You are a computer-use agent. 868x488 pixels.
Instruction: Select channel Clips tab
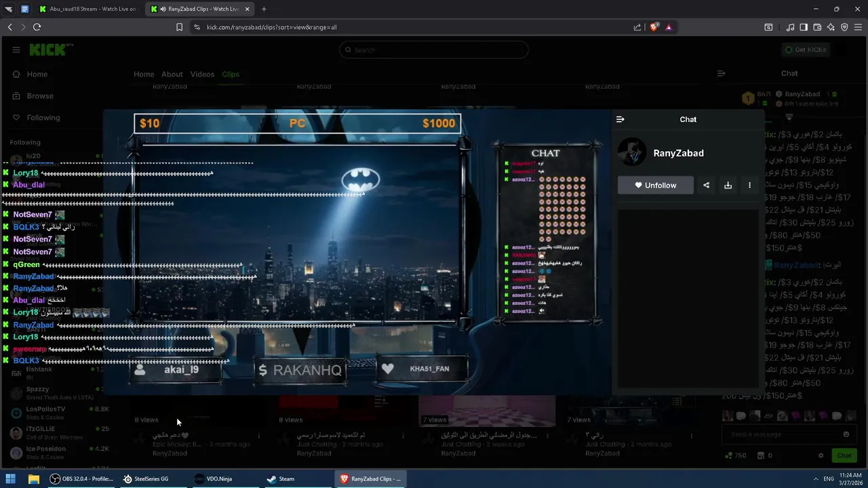pos(231,74)
